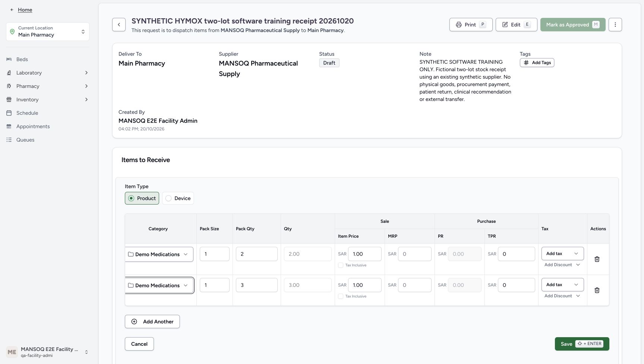Click the Pack Qty field containing 3
The image size is (644, 364).
(x=256, y=285)
